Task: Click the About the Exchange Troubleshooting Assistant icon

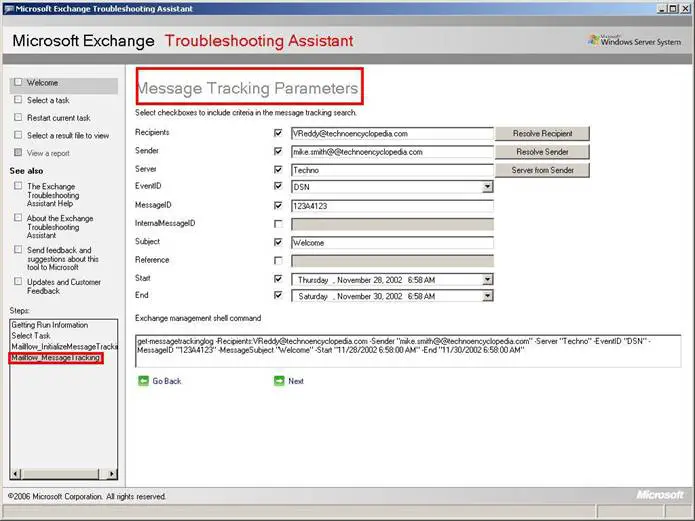Action: tap(18, 218)
